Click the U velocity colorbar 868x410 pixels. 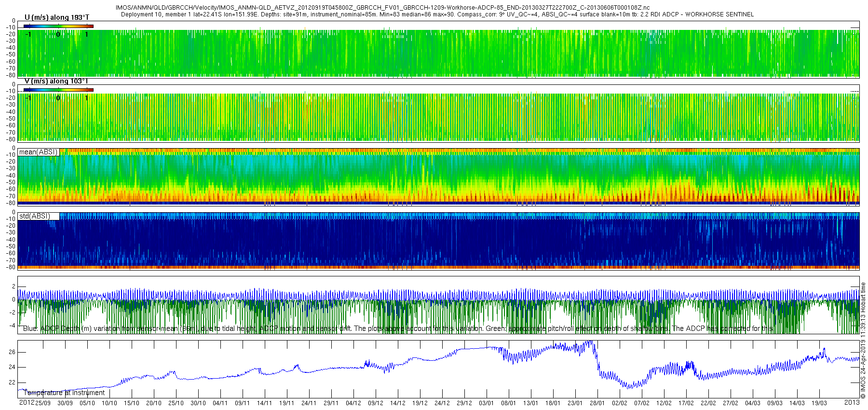point(58,26)
